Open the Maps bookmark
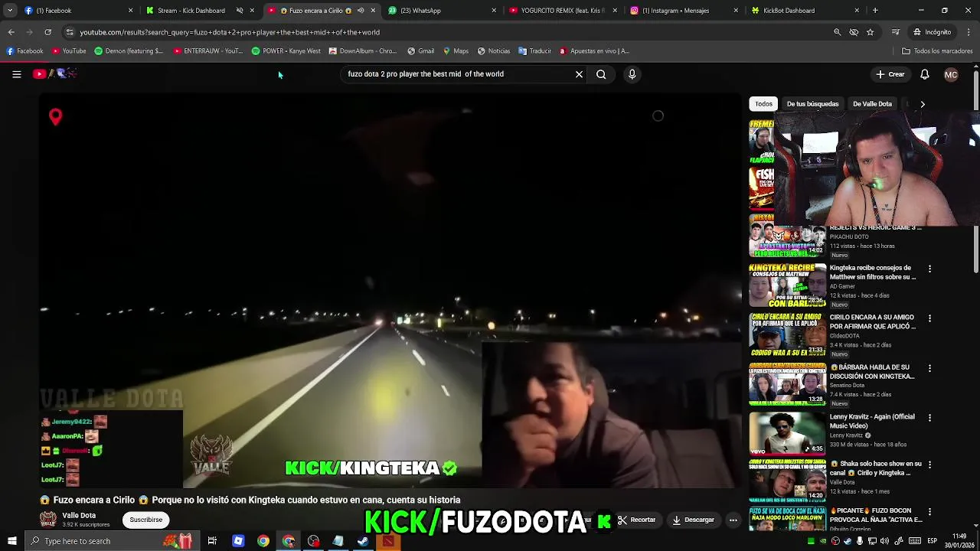Image resolution: width=980 pixels, height=551 pixels. (x=455, y=51)
